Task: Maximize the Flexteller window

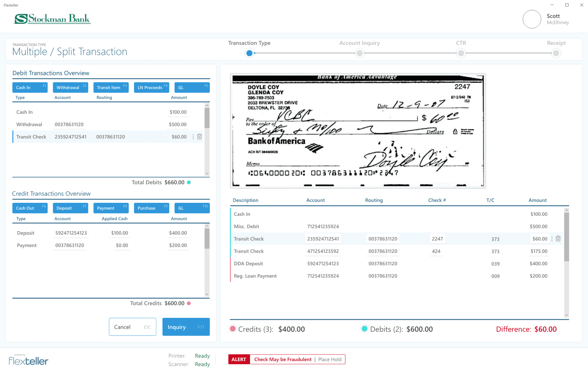Action: [x=567, y=5]
